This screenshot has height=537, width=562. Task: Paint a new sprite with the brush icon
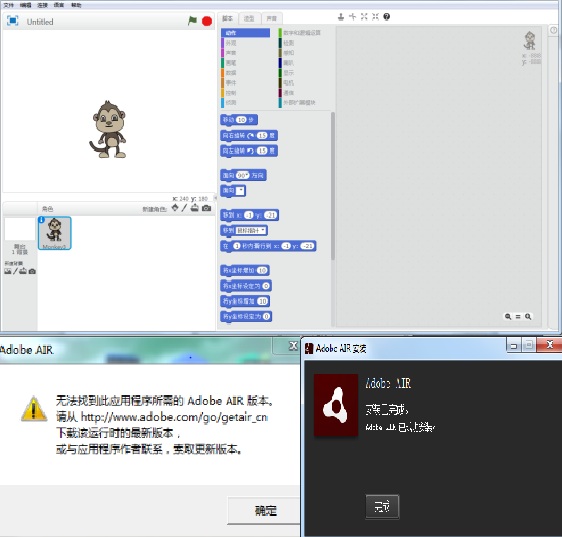[184, 208]
